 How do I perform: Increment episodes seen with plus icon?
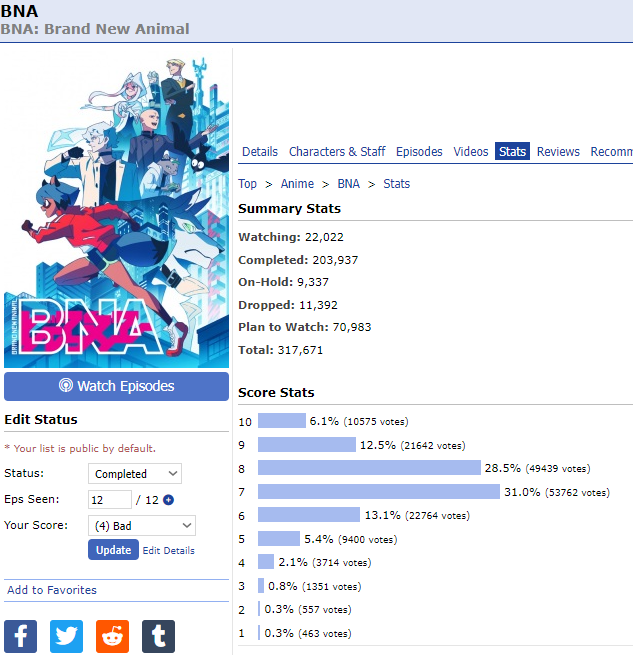(168, 500)
